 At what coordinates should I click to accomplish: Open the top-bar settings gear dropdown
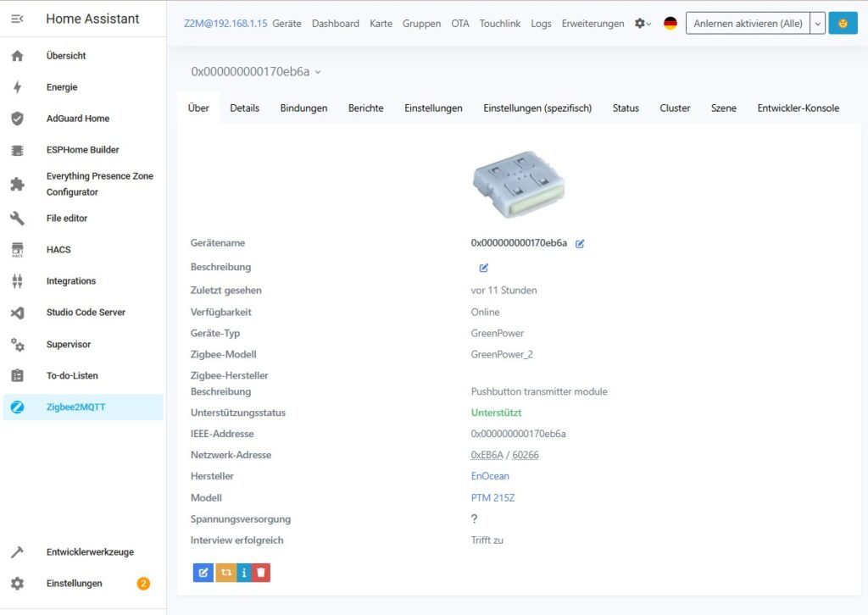click(x=643, y=23)
